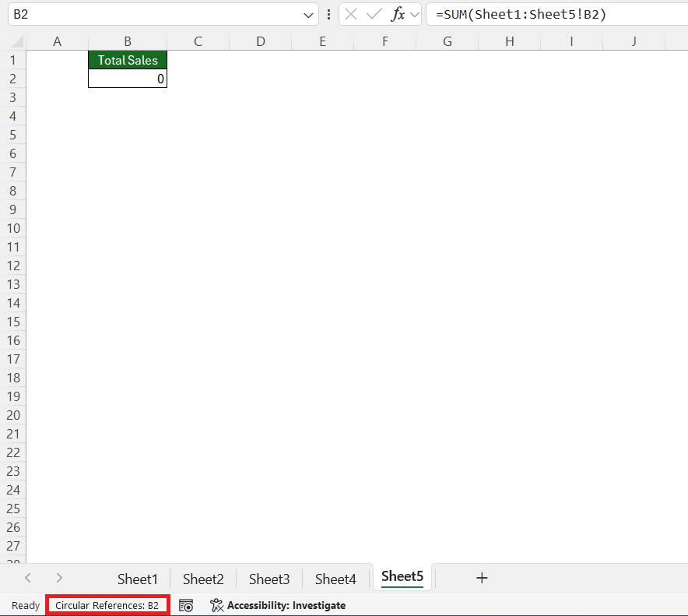The width and height of the screenshot is (688, 616).
Task: Select row 22 header
Action: pos(13,452)
